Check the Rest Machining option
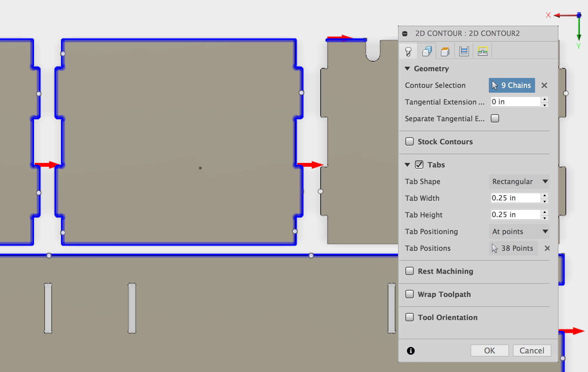 pyautogui.click(x=410, y=271)
